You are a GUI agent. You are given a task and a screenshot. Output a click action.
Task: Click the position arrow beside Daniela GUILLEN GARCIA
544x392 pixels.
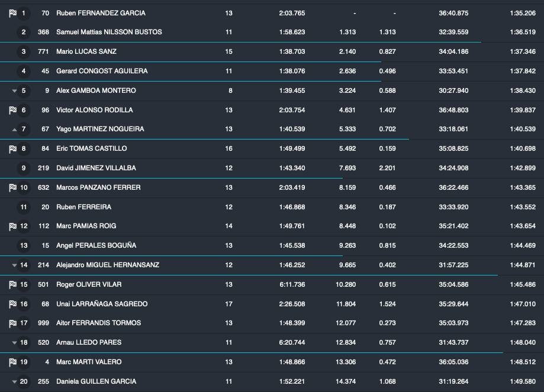[14, 382]
